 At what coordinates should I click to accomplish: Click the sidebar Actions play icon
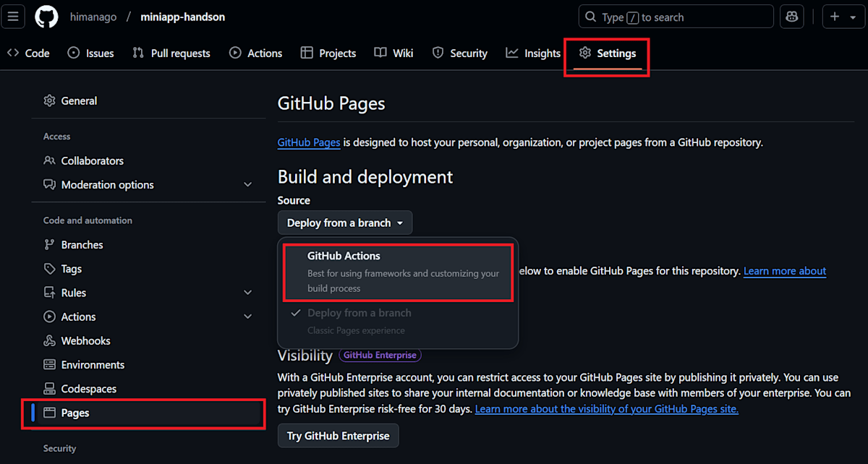(x=49, y=317)
